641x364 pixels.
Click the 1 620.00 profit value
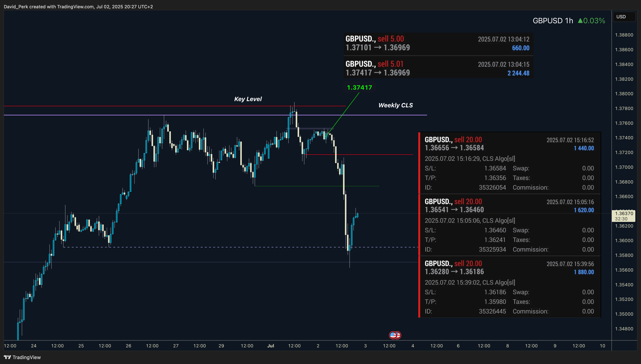coord(584,210)
